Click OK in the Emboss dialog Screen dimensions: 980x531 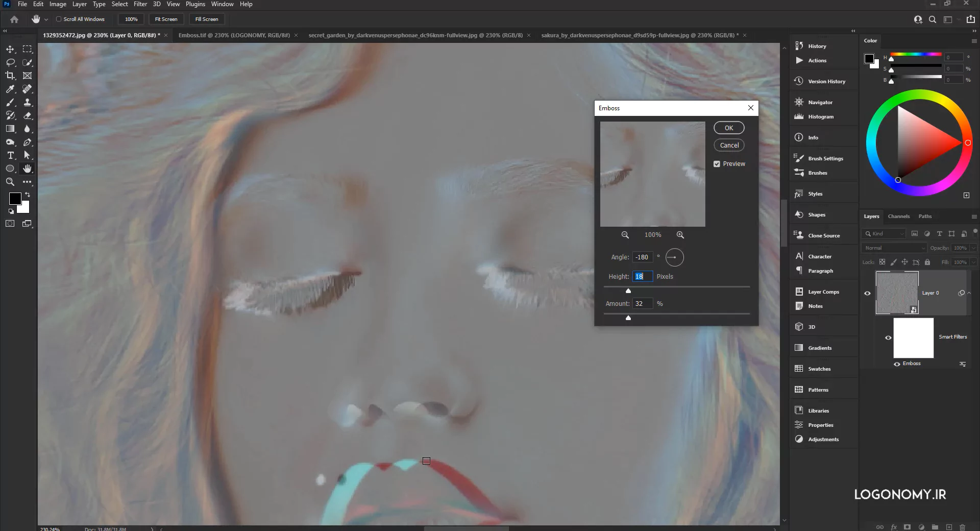729,128
